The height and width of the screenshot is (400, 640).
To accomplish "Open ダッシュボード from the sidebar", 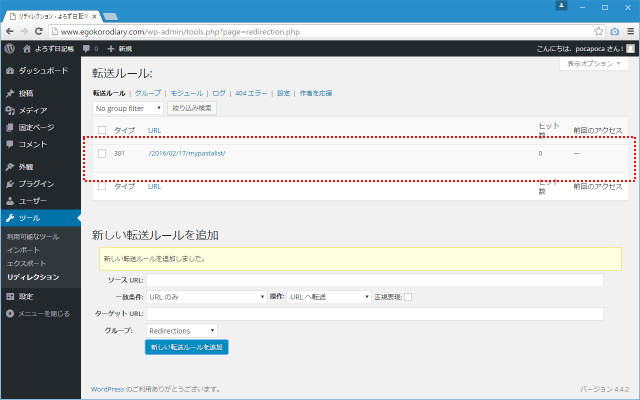I will (42, 71).
